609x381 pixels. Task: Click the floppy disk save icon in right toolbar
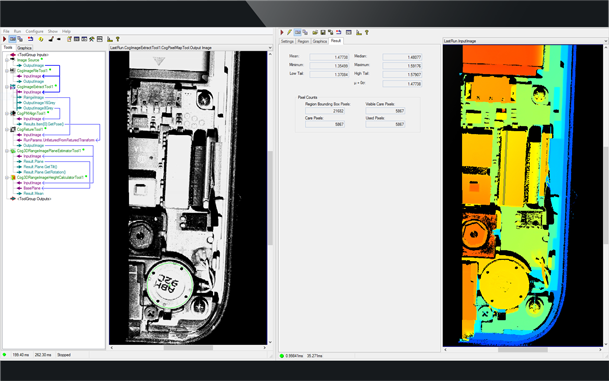pyautogui.click(x=323, y=33)
